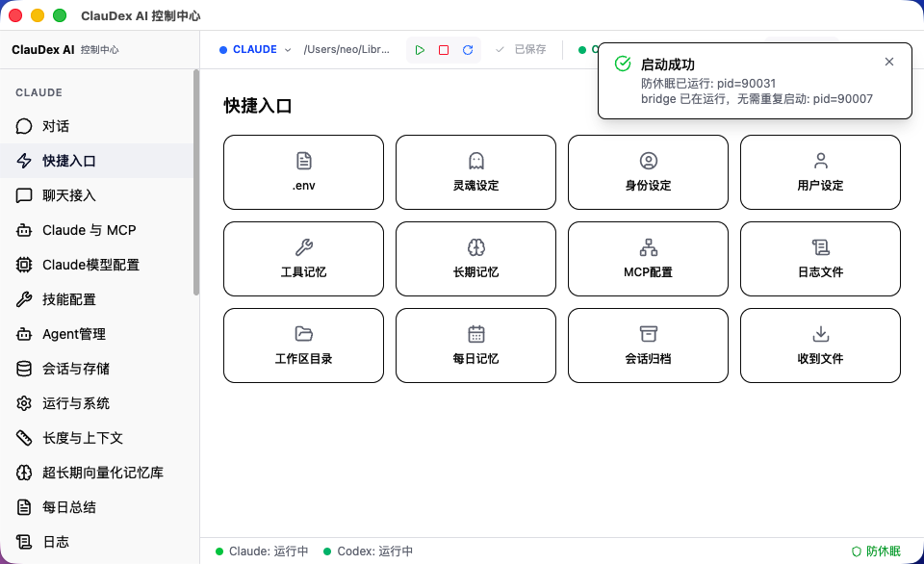Click the 会话归档 archive box icon

pos(648,334)
